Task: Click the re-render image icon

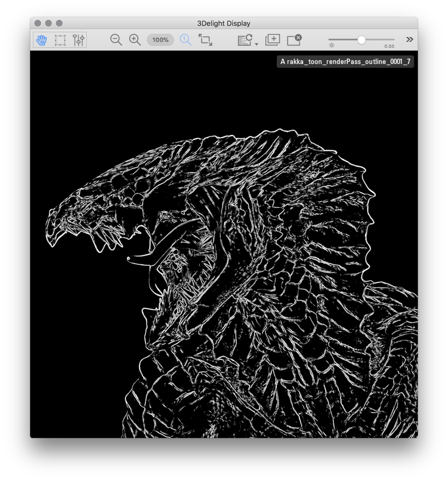Action: 245,40
